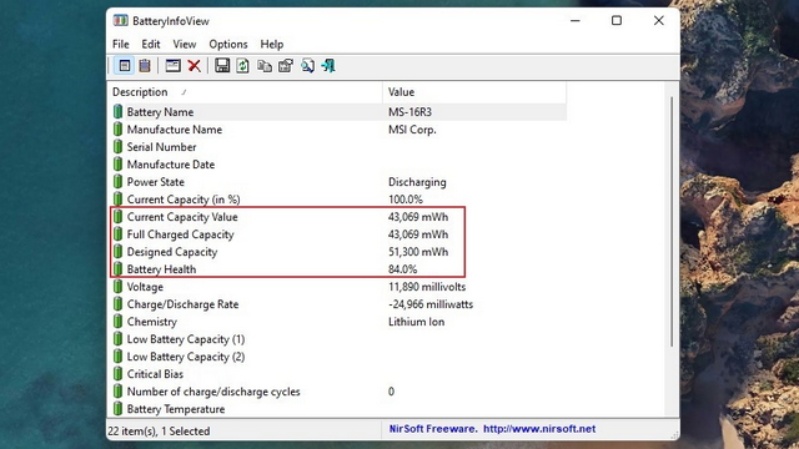Open the Help menu

click(272, 44)
